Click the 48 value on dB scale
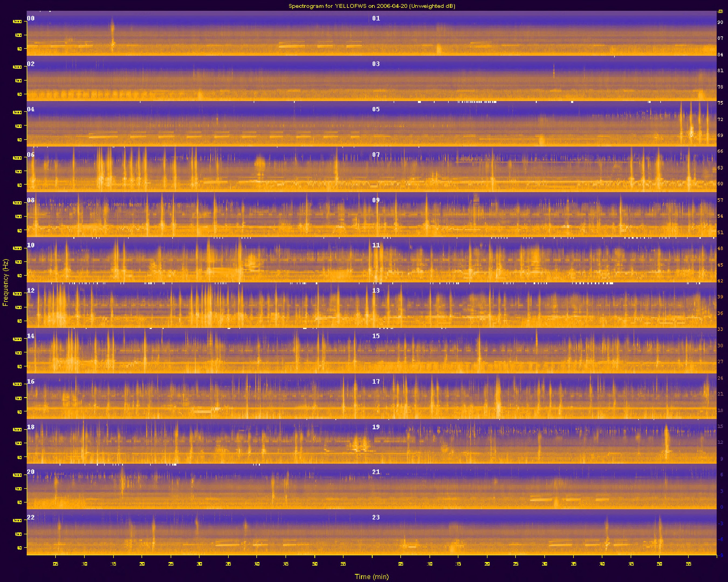Image resolution: width=728 pixels, height=582 pixels. coord(720,248)
